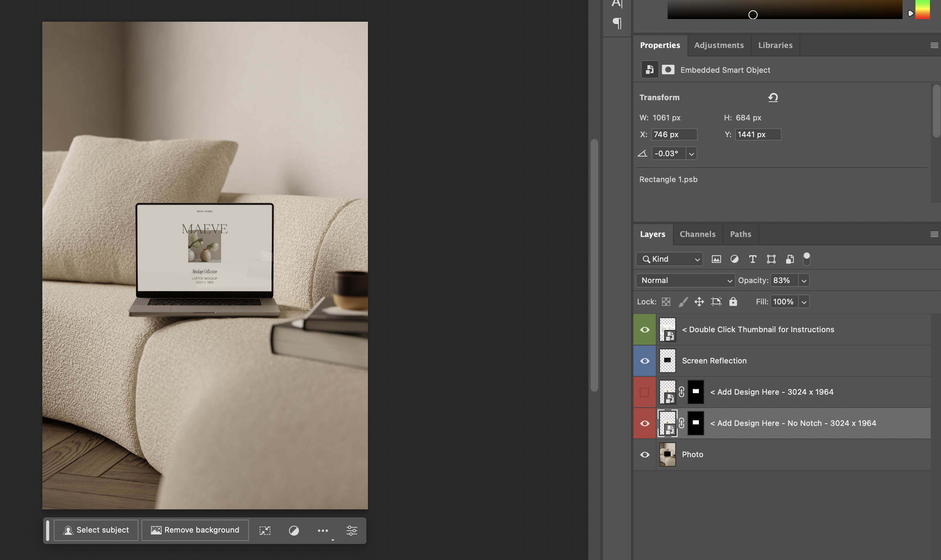Viewport: 941px width, 560px height.
Task: Click lock position move icon
Action: click(x=699, y=302)
